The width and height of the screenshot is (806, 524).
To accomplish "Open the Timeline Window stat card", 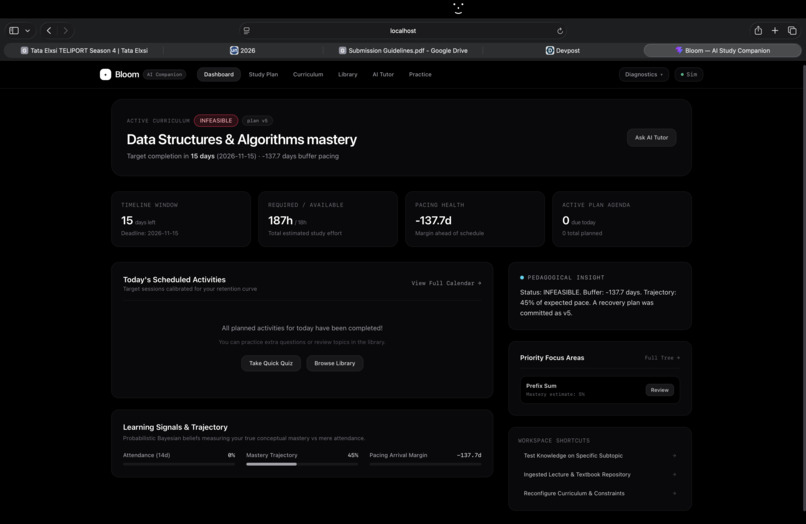I will [x=181, y=219].
